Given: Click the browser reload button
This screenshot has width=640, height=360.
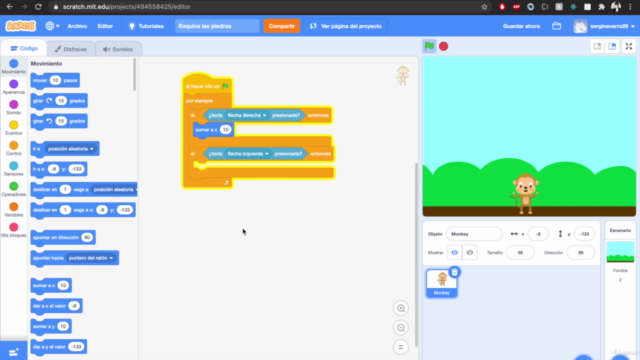Looking at the screenshot, I should pyautogui.click(x=38, y=7).
